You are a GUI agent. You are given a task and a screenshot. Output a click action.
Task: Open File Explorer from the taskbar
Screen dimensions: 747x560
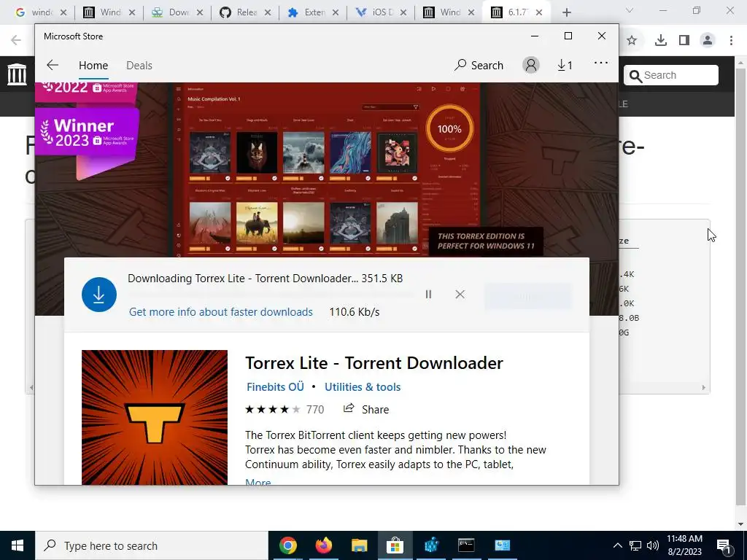pyautogui.click(x=359, y=545)
